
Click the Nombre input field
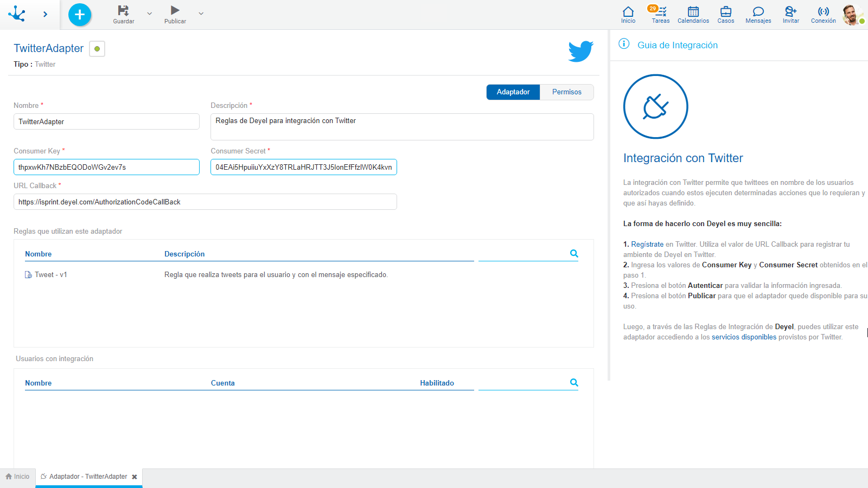pos(106,121)
